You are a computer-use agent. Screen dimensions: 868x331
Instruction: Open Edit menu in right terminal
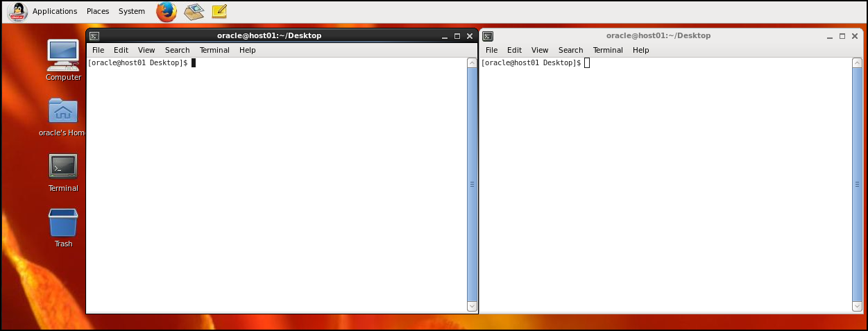coord(514,50)
